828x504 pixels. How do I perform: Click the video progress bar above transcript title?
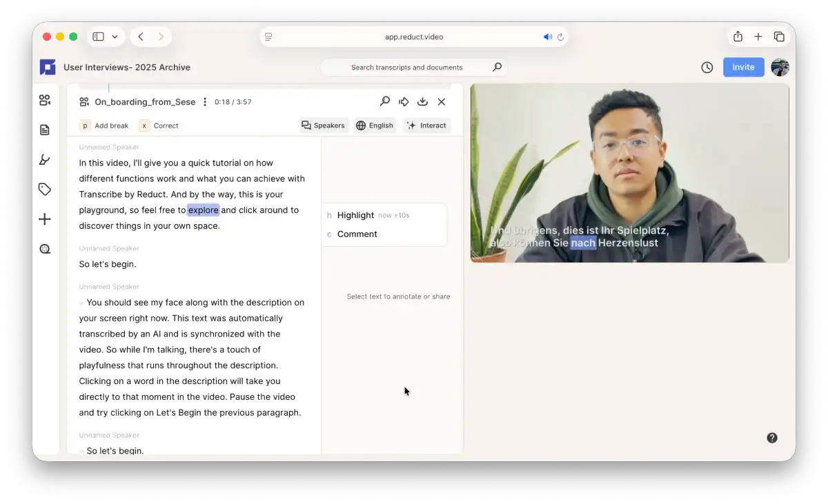265,87
